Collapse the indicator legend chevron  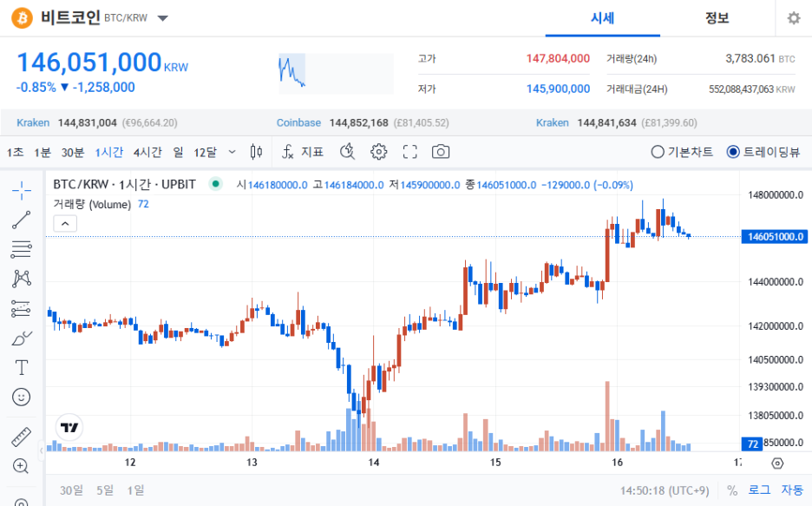click(x=65, y=224)
